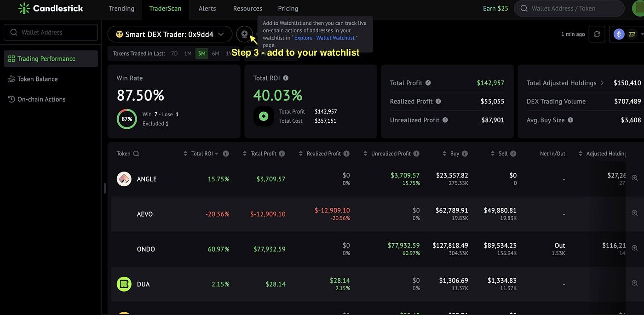644x315 pixels.
Task: Click the Token column search icon
Action: (136, 154)
